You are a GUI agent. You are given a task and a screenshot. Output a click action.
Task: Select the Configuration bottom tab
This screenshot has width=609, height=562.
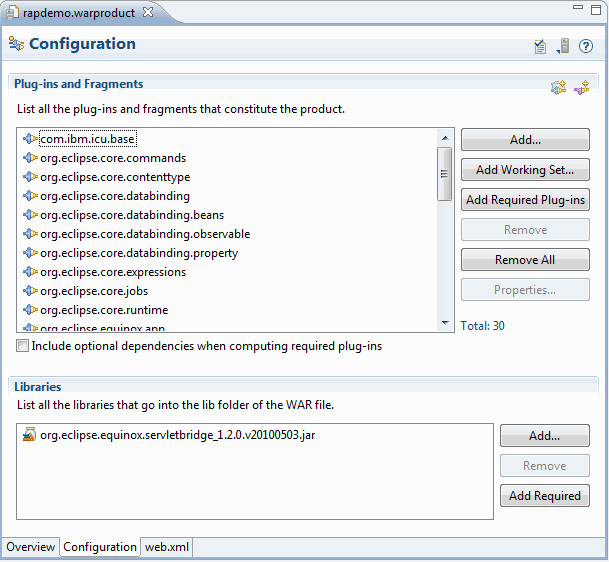click(x=100, y=547)
